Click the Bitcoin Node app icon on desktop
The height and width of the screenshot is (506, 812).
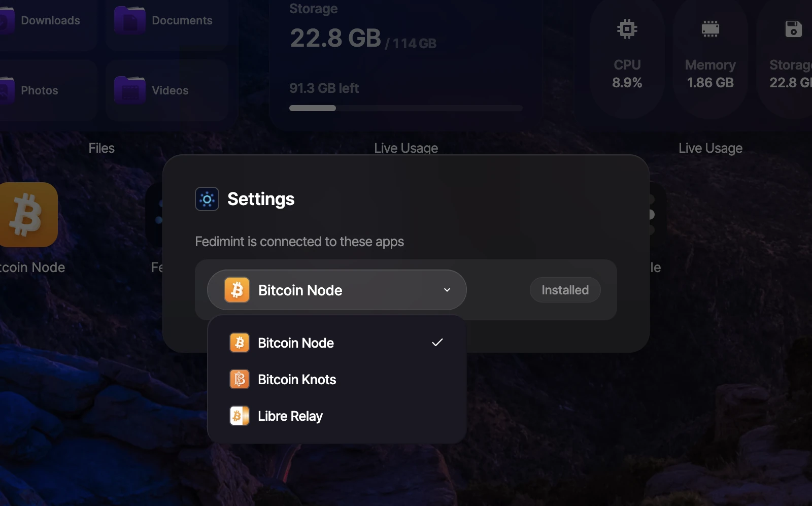[29, 215]
